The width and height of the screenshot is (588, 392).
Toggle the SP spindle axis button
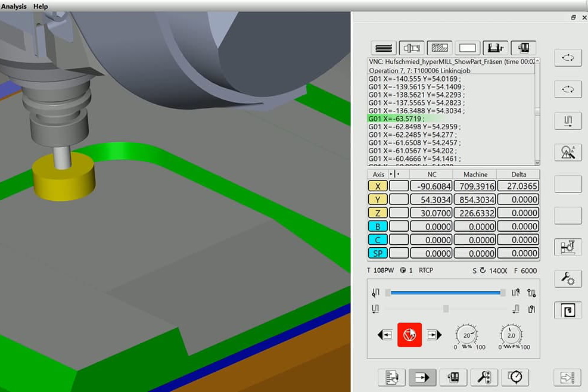377,253
